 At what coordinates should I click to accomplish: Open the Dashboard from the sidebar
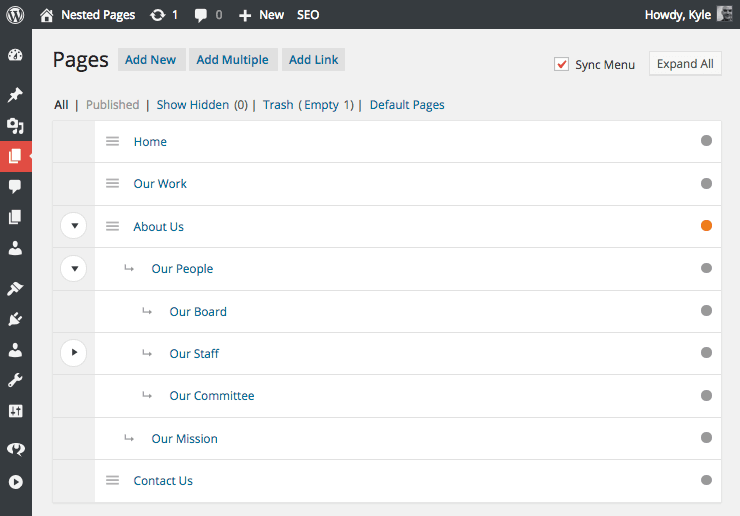[x=15, y=56]
